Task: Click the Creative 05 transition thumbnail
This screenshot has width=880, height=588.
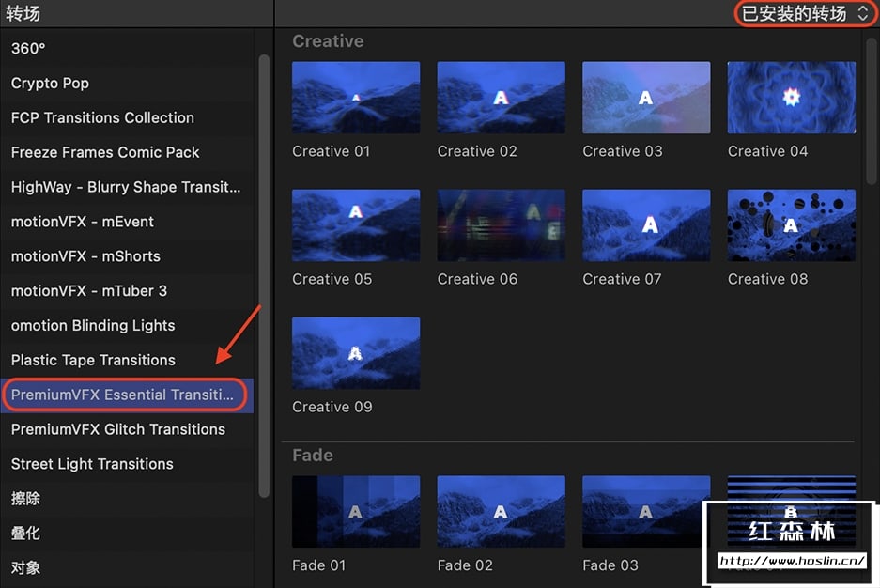Action: click(356, 225)
